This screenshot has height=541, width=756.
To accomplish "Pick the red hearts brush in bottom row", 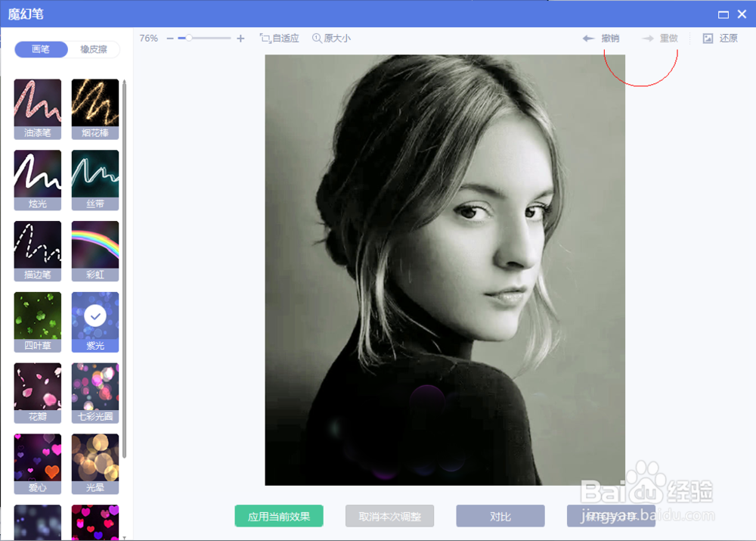I will point(95,522).
